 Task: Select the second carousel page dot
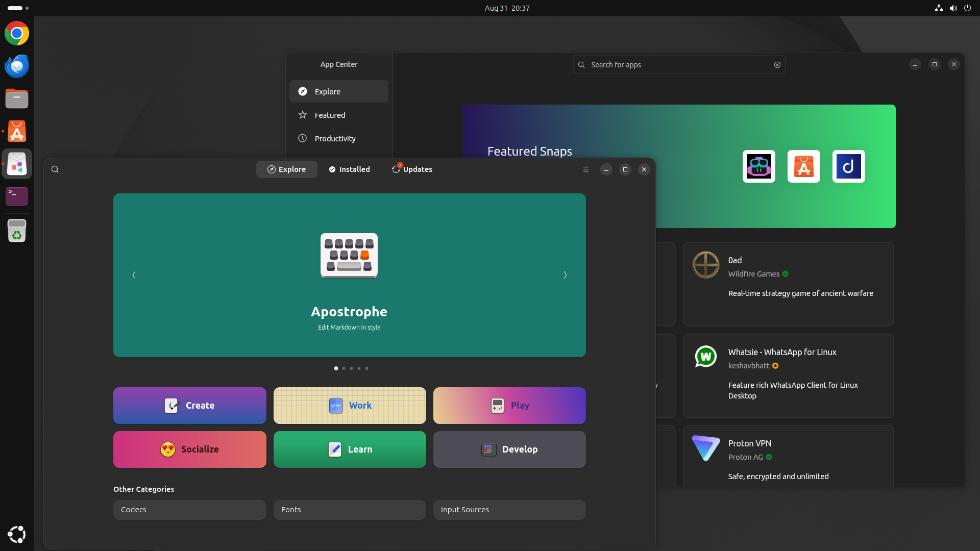[344, 368]
